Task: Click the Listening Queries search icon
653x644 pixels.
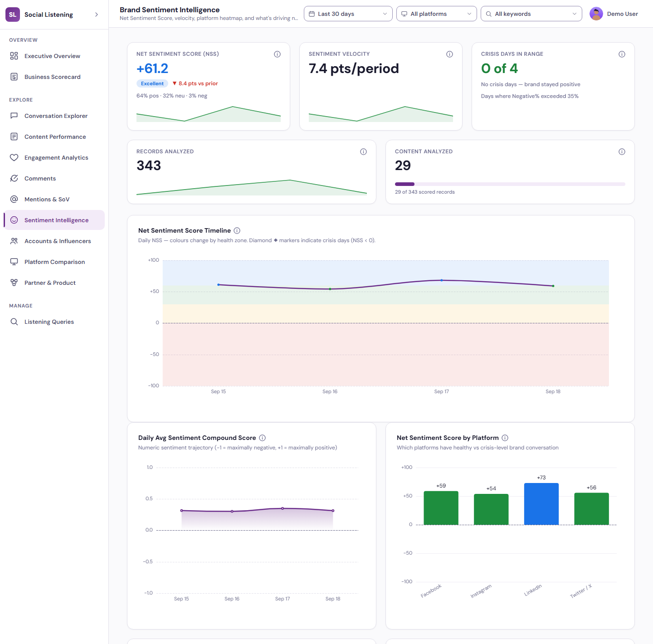Action: (x=14, y=322)
